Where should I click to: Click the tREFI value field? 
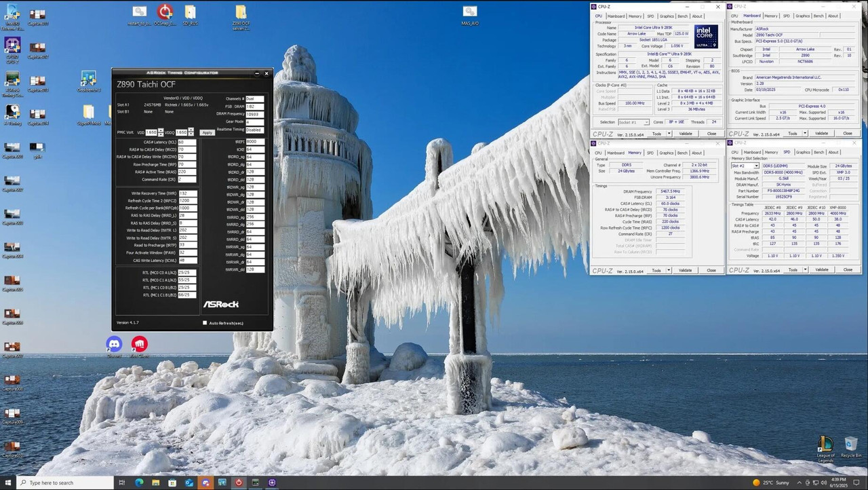[254, 142]
